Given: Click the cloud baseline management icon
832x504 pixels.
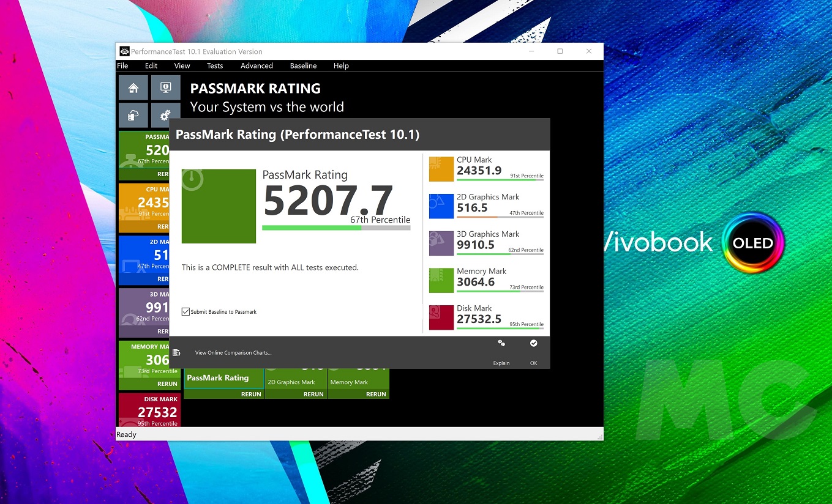Looking at the screenshot, I should point(133,115).
